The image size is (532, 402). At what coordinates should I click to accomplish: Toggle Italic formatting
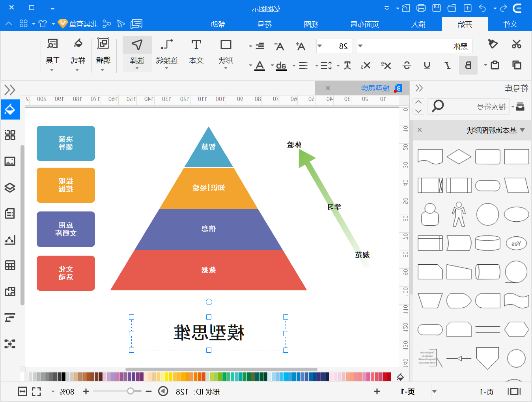[x=448, y=65]
